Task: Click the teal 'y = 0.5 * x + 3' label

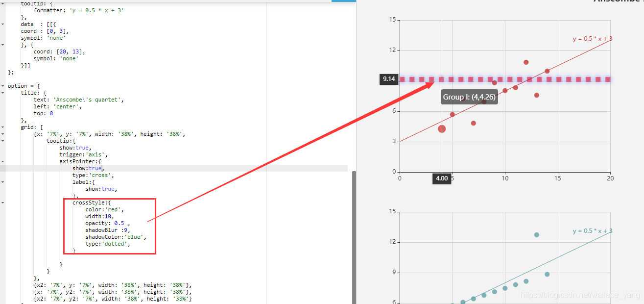Action: point(593,231)
